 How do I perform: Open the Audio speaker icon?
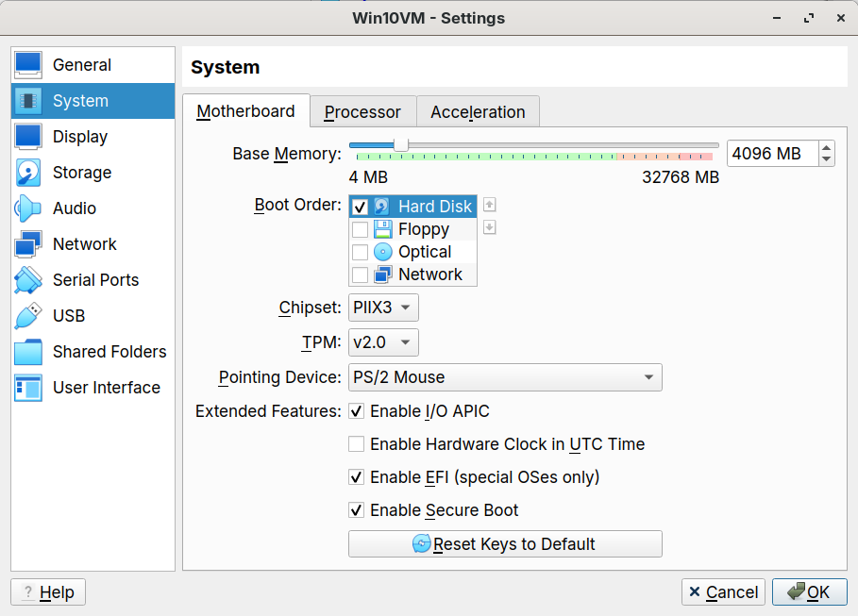tap(28, 208)
